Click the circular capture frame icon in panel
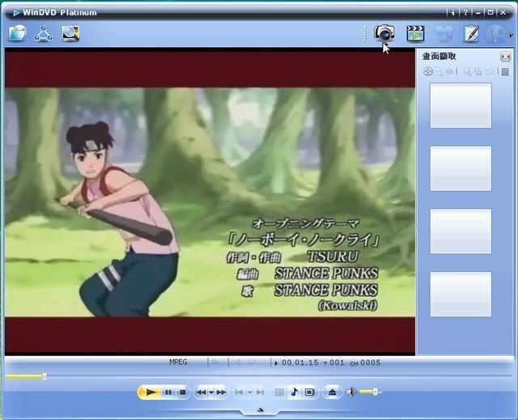 coord(428,71)
